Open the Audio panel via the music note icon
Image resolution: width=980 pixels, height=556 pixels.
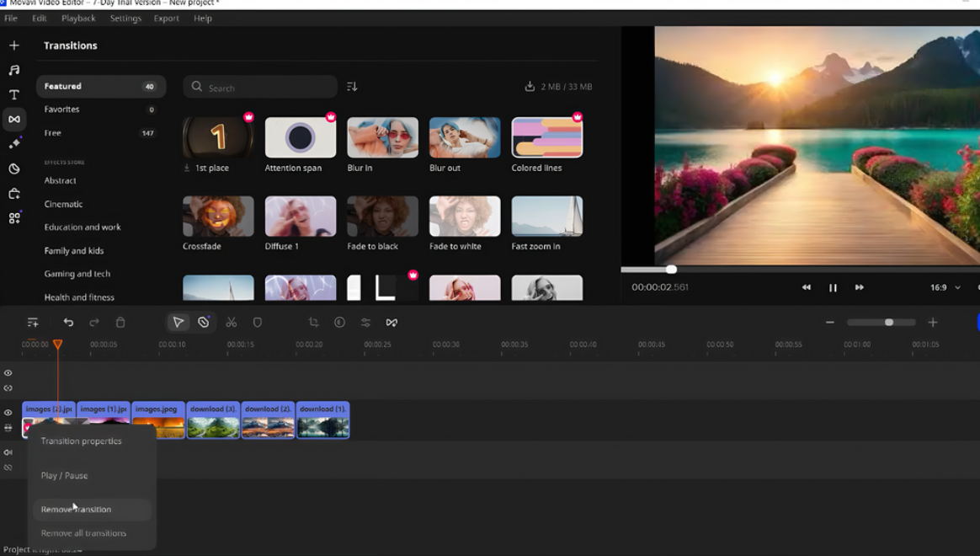click(13, 69)
